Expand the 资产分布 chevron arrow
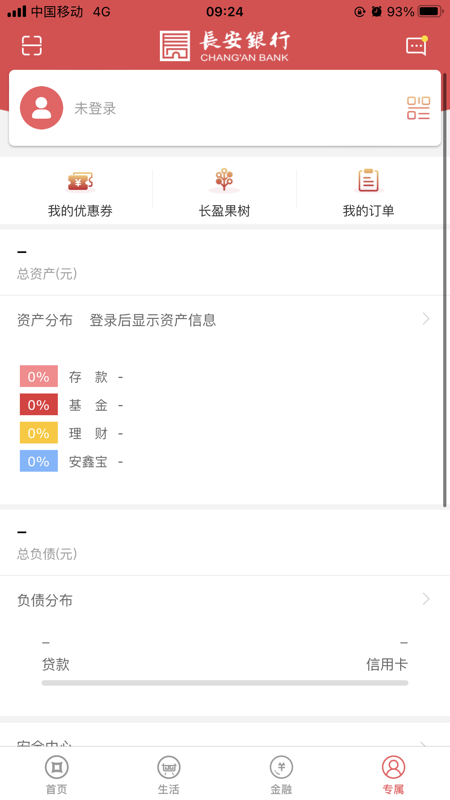450x800 pixels. click(x=426, y=319)
